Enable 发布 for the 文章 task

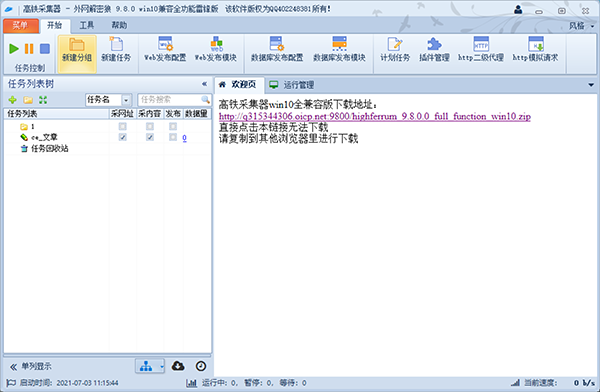pyautogui.click(x=173, y=137)
